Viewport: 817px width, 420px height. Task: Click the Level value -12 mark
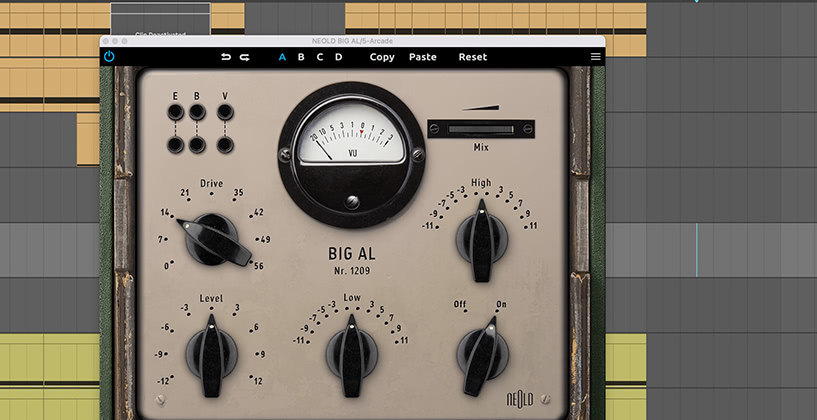point(163,381)
